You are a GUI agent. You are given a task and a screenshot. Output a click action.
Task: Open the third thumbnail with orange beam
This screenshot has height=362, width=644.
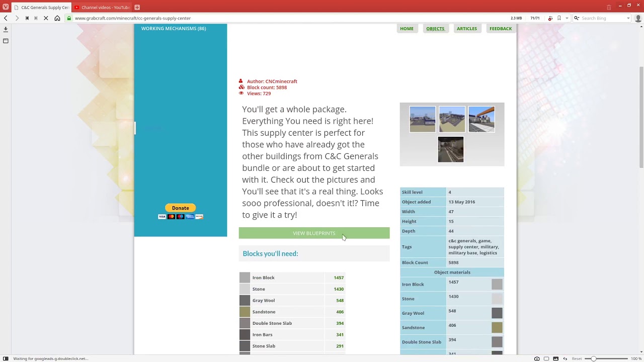pyautogui.click(x=481, y=119)
